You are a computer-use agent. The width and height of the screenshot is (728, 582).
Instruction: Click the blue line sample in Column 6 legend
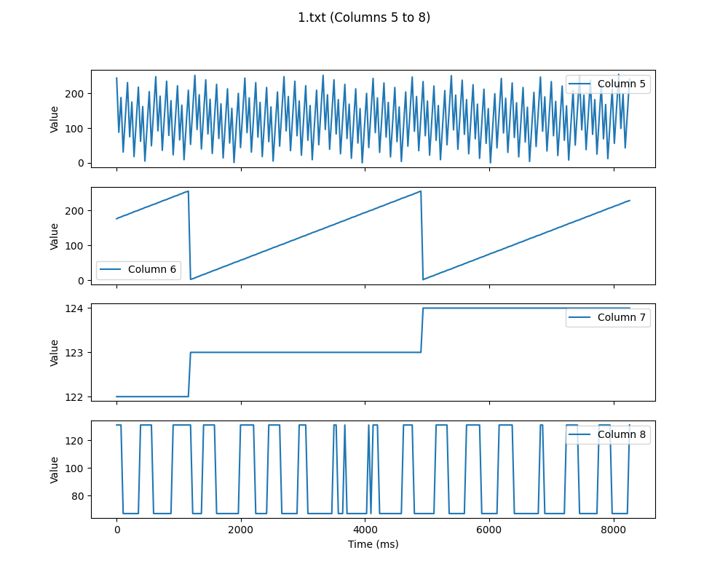coord(111,269)
